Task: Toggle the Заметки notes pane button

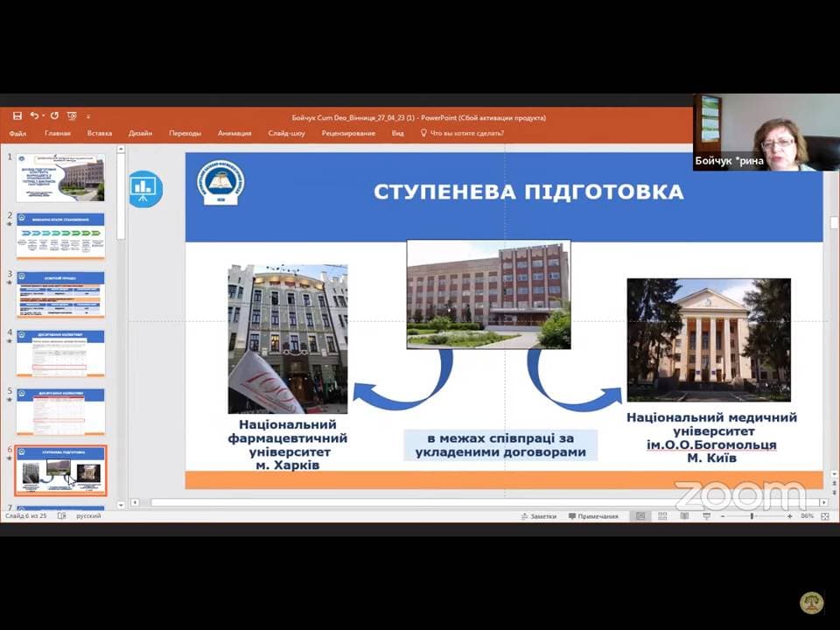Action: pyautogui.click(x=538, y=516)
